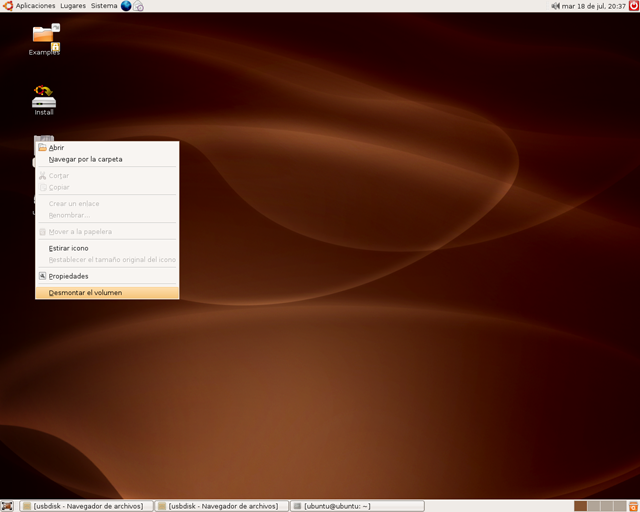Launch the Install desktop icon
The height and width of the screenshot is (512, 640).
tap(44, 98)
